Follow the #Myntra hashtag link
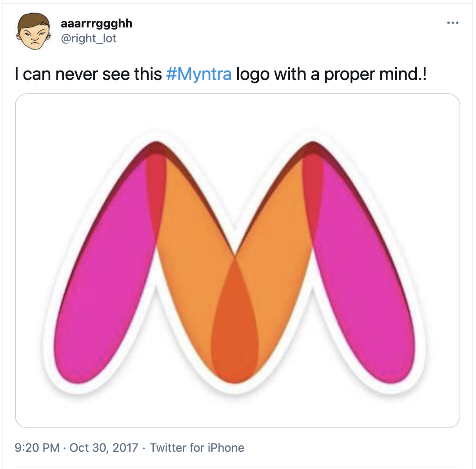The height and width of the screenshot is (469, 476). 199,74
